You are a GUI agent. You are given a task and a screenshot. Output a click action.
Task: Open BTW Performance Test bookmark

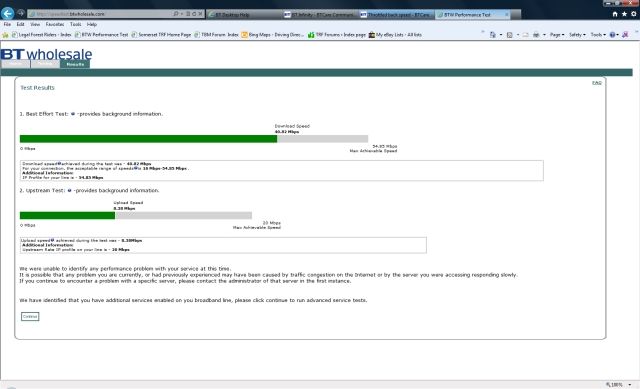point(102,35)
